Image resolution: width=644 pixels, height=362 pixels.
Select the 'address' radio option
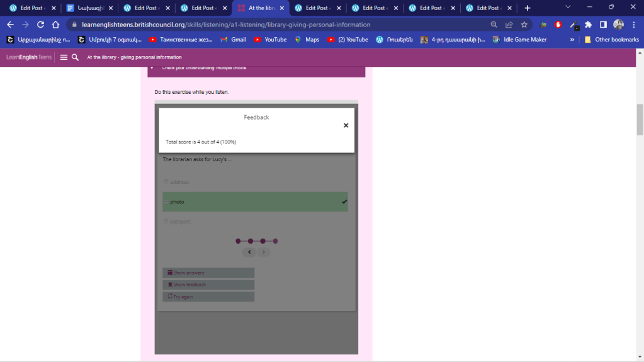166,182
